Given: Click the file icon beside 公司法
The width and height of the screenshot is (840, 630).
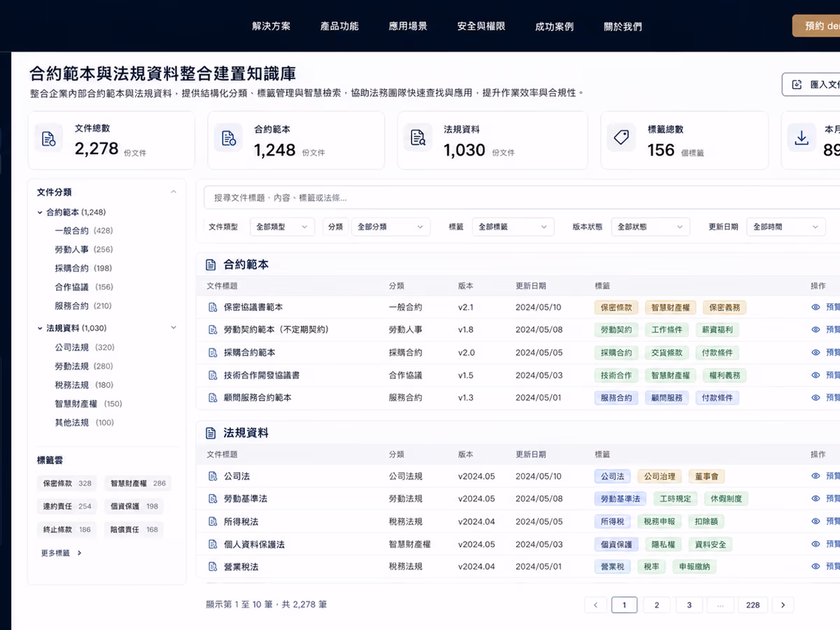Looking at the screenshot, I should click(x=213, y=476).
